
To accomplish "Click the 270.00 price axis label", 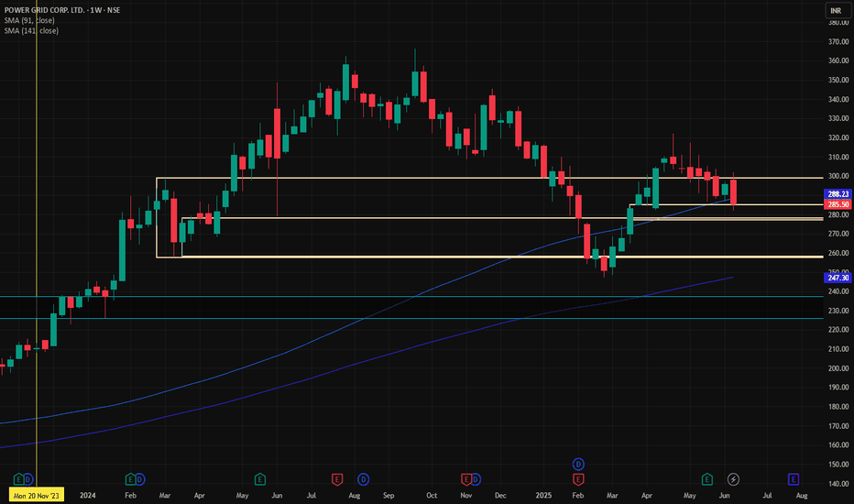I will pyautogui.click(x=838, y=234).
